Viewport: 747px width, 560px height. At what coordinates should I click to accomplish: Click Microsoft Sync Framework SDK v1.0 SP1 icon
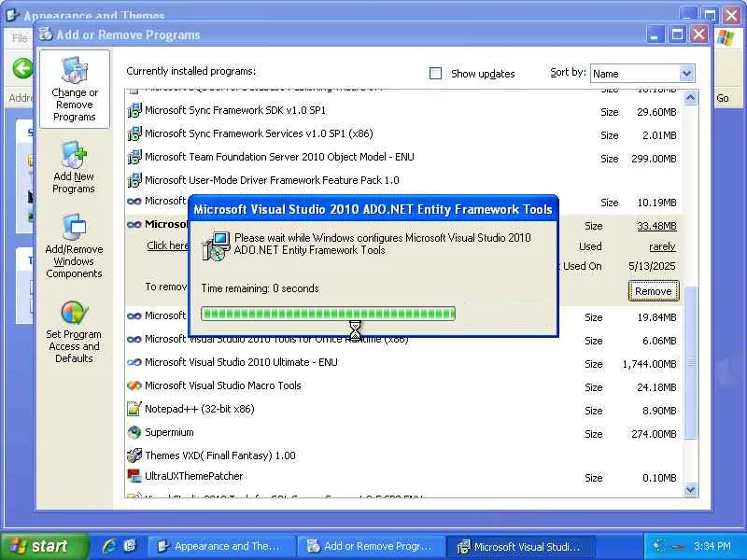(x=134, y=110)
